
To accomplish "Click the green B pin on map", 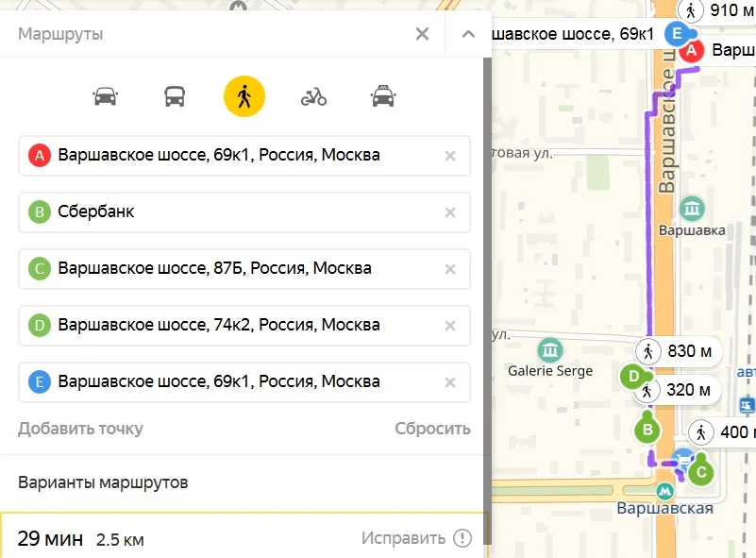I will tap(647, 430).
